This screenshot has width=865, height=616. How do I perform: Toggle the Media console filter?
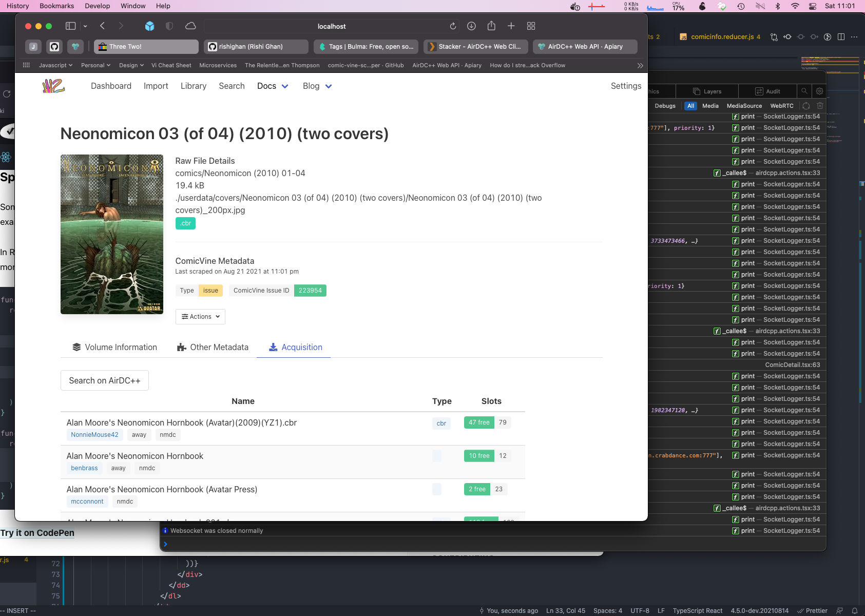[710, 106]
